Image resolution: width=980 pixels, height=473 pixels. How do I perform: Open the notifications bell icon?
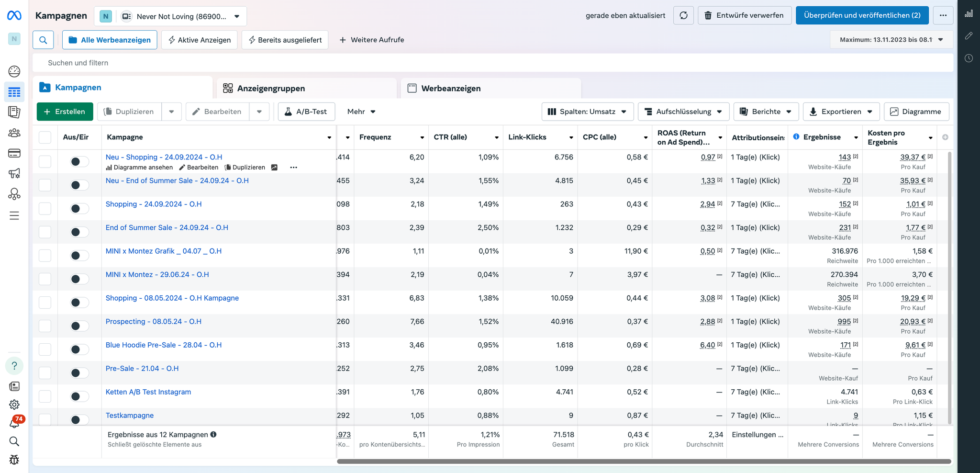[x=14, y=423]
